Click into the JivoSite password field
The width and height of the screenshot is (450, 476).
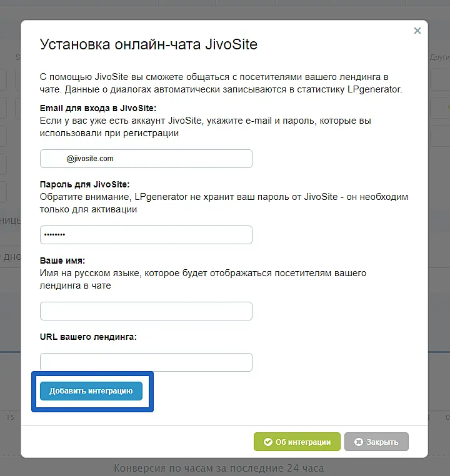click(x=146, y=235)
